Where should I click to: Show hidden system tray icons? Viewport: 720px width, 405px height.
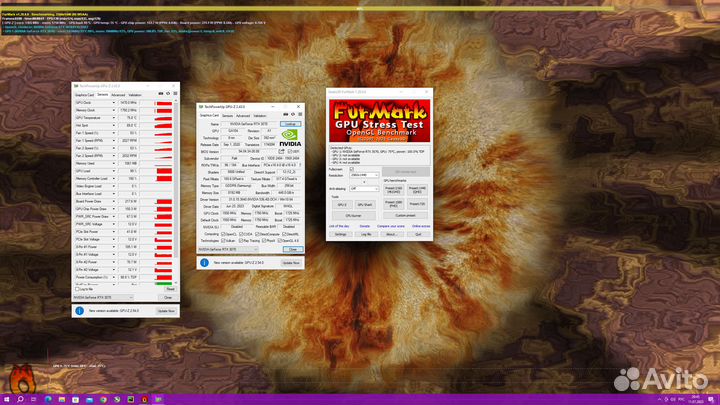coord(660,399)
